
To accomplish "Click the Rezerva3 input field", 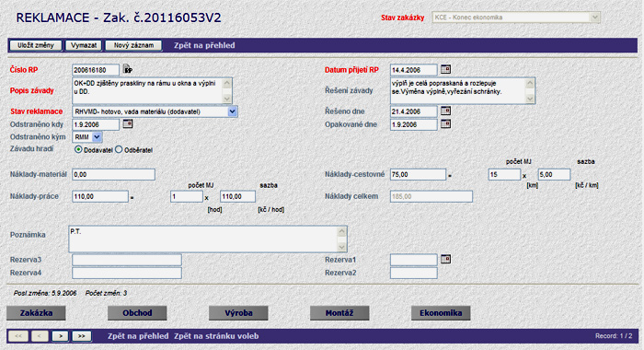I will point(127,260).
